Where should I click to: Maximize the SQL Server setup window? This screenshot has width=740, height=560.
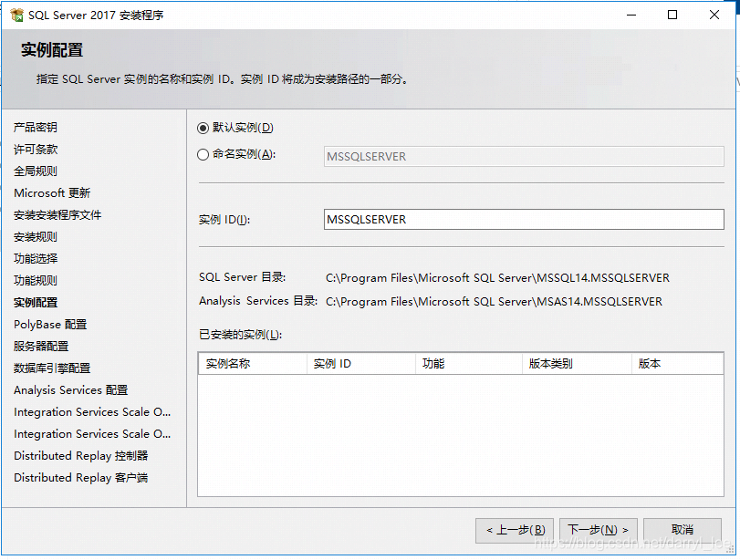coord(672,16)
